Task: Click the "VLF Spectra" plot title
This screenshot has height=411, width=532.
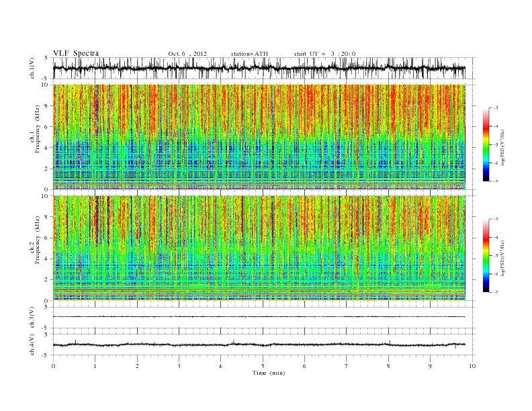Action: tap(76, 53)
